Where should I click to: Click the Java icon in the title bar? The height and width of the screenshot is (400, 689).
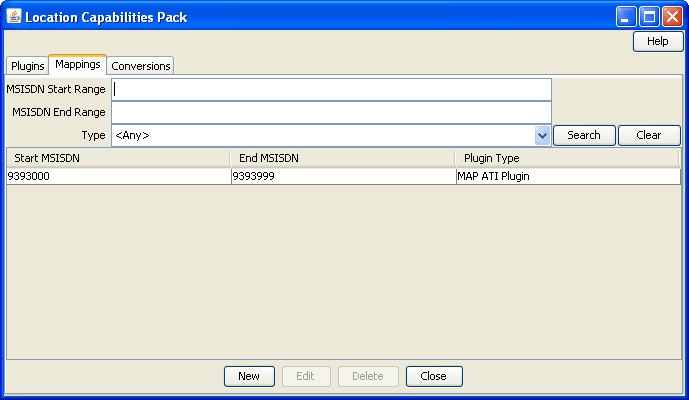pyautogui.click(x=14, y=17)
